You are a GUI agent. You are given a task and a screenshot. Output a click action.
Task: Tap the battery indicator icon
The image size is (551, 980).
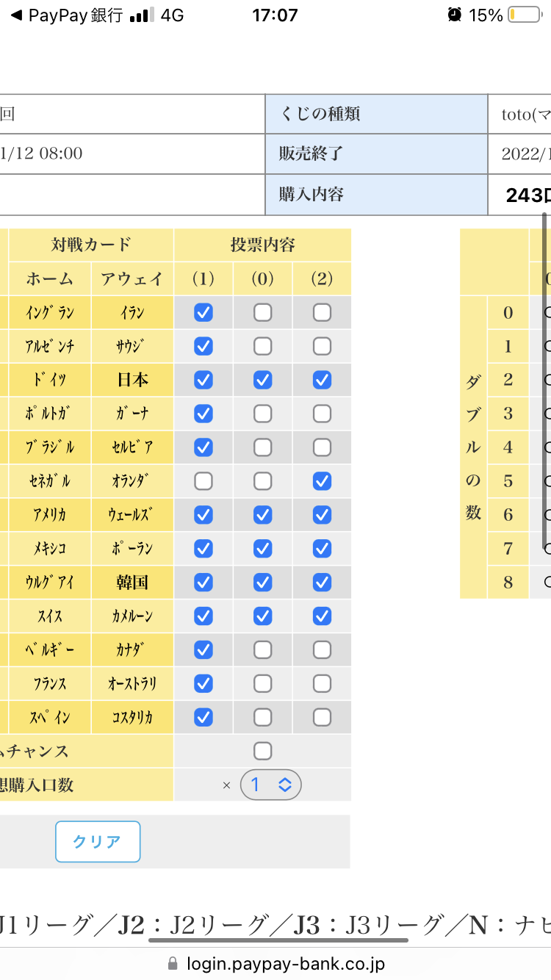[524, 15]
